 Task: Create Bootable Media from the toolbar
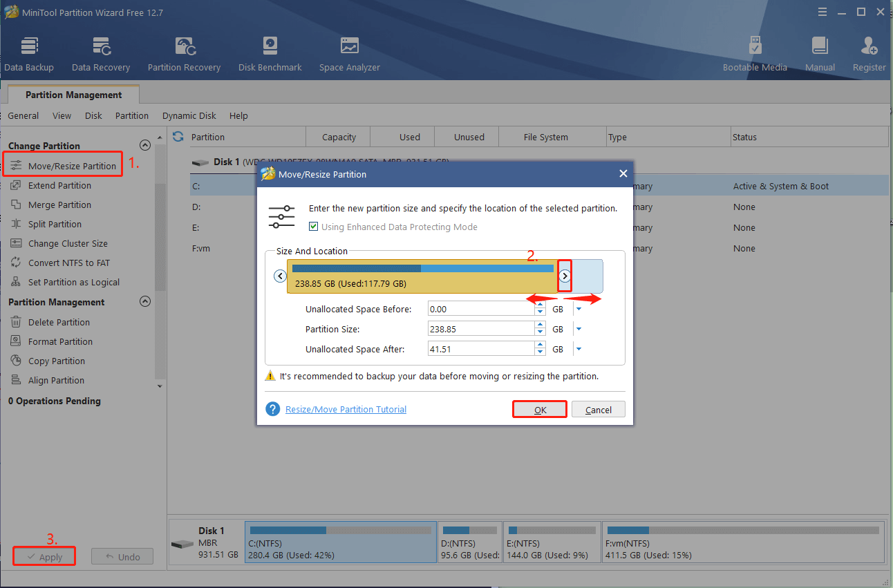coord(755,54)
